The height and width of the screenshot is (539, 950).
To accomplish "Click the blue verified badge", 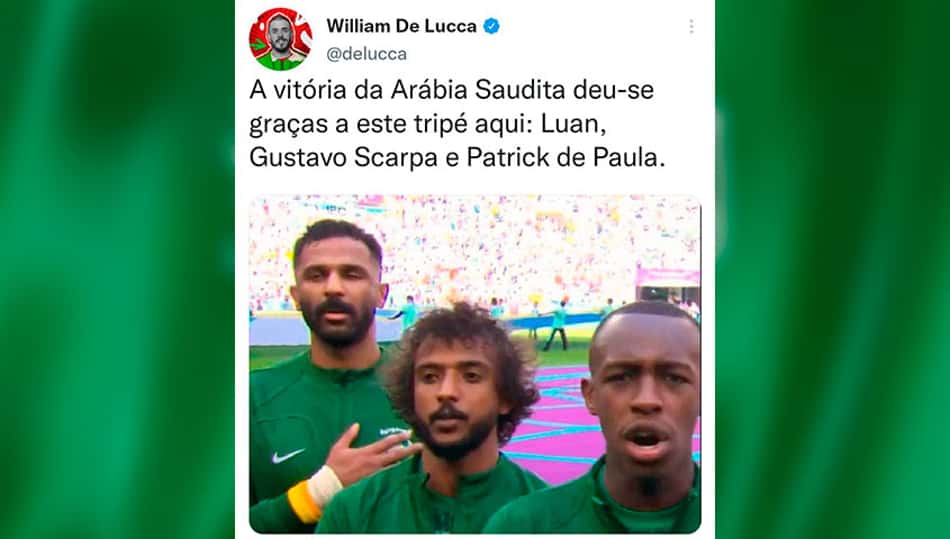I will [x=491, y=26].
